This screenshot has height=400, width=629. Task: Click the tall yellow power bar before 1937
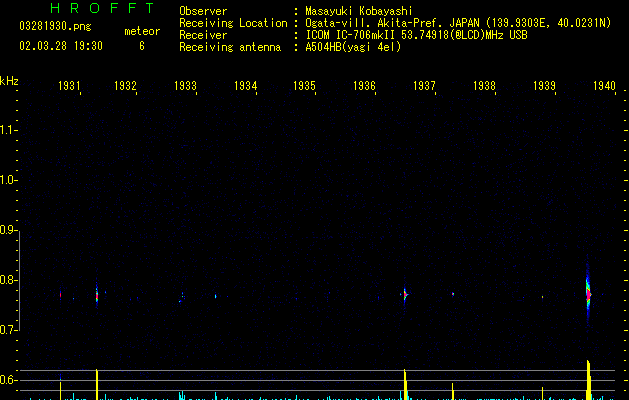point(405,384)
